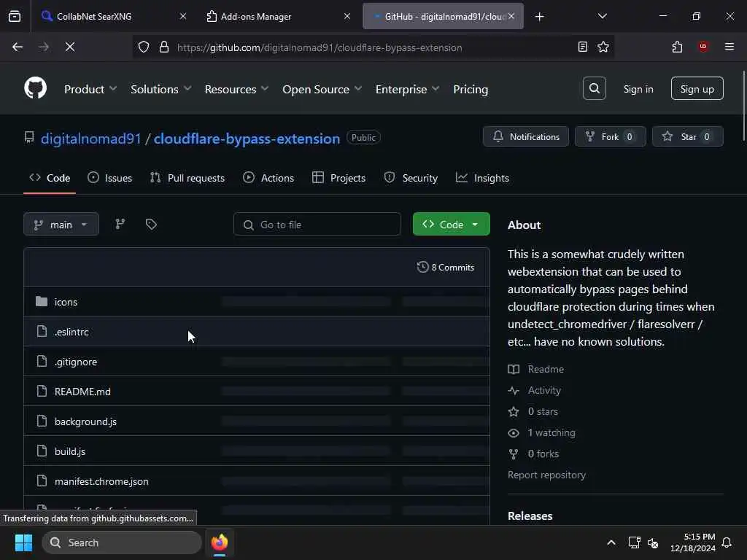
Task: Click the Go to file search field
Action: pyautogui.click(x=317, y=225)
